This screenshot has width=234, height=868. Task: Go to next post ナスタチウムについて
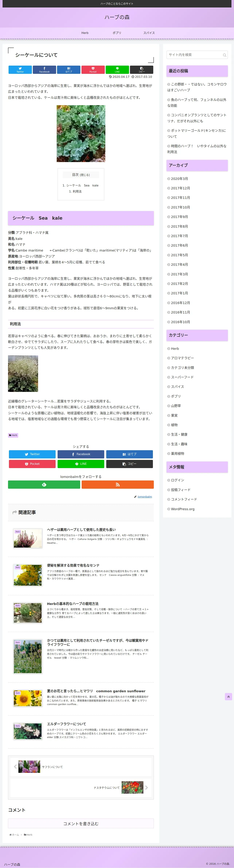click(81, 787)
